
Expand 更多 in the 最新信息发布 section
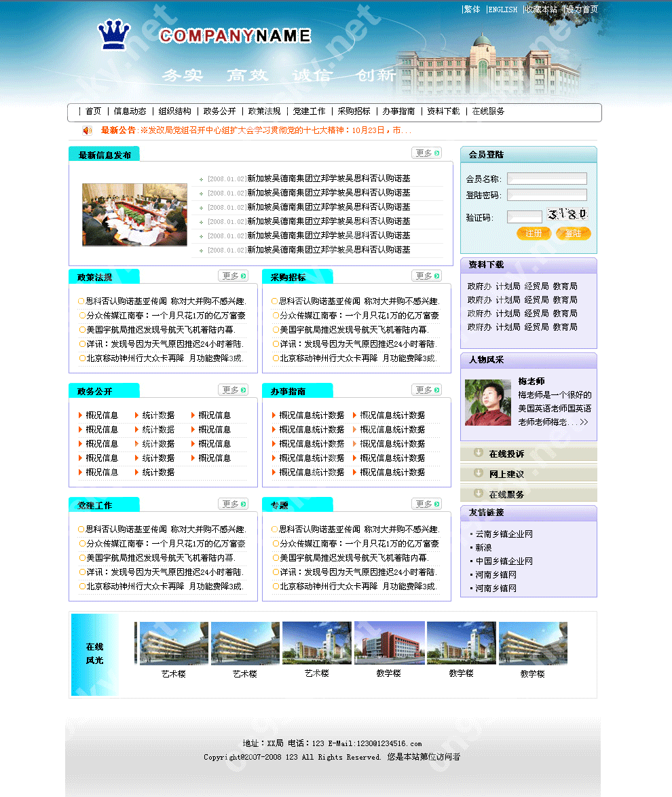coord(426,153)
